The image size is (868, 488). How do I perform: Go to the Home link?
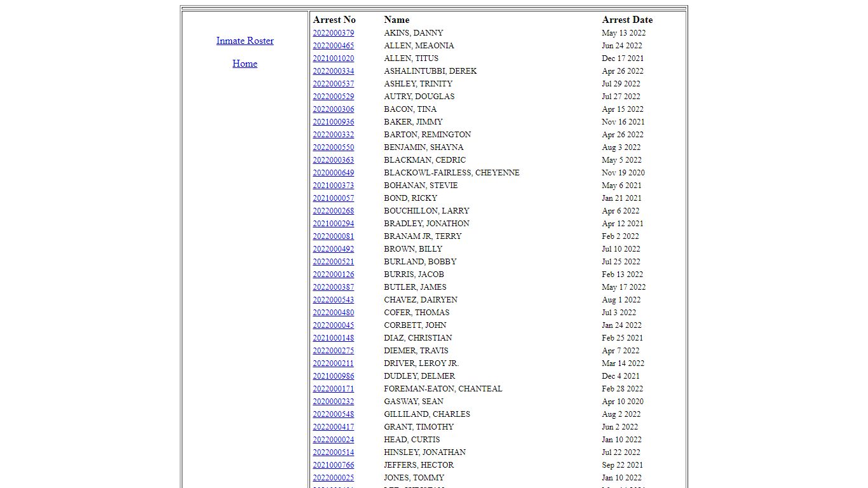click(245, 64)
